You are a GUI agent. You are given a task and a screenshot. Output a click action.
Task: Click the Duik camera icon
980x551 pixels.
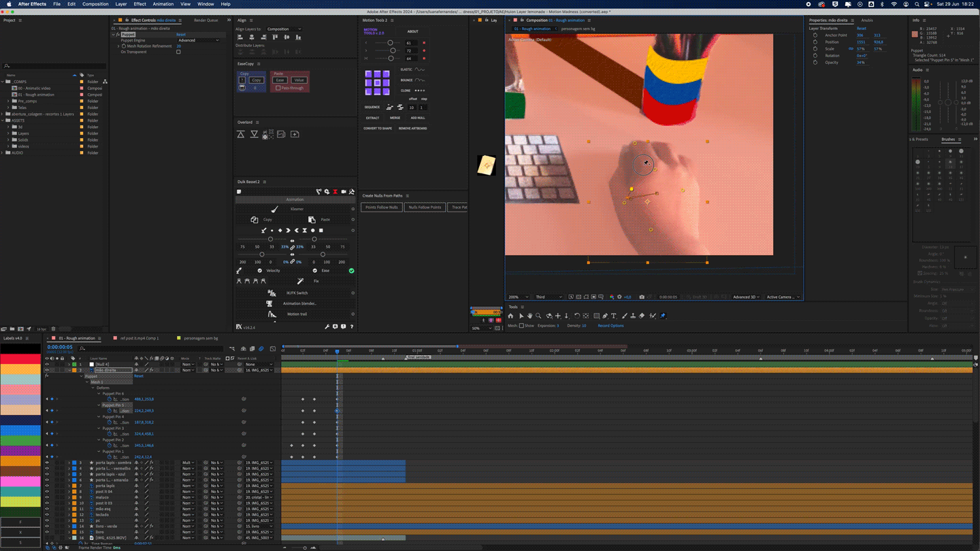(x=344, y=192)
